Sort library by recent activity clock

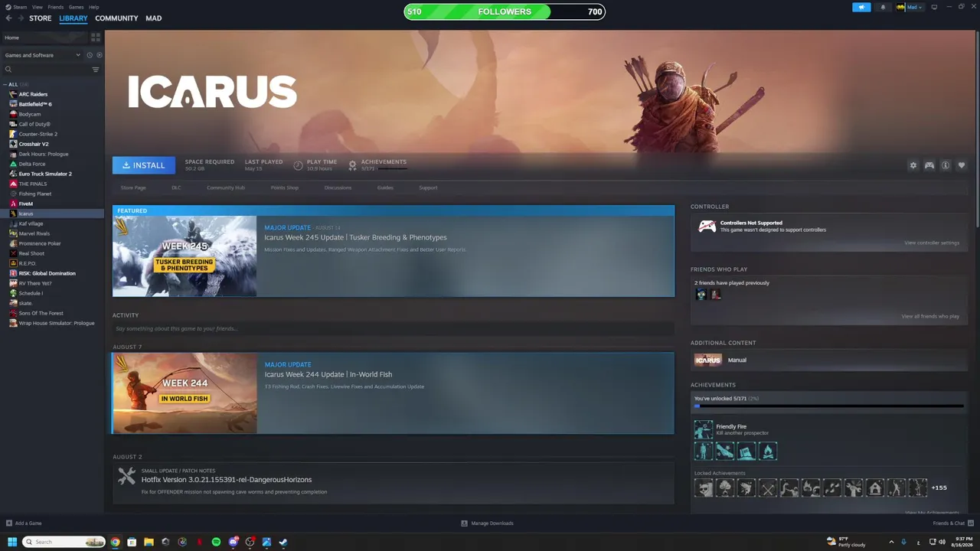89,55
